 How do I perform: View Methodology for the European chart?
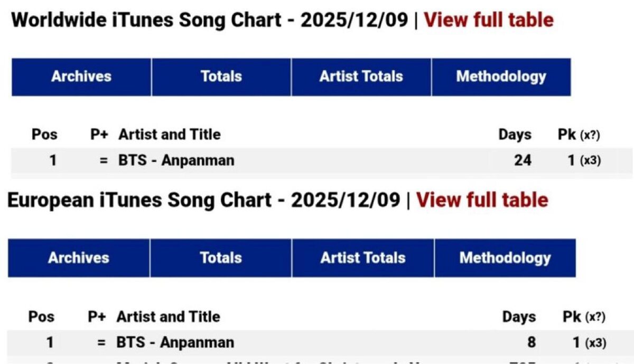point(505,258)
